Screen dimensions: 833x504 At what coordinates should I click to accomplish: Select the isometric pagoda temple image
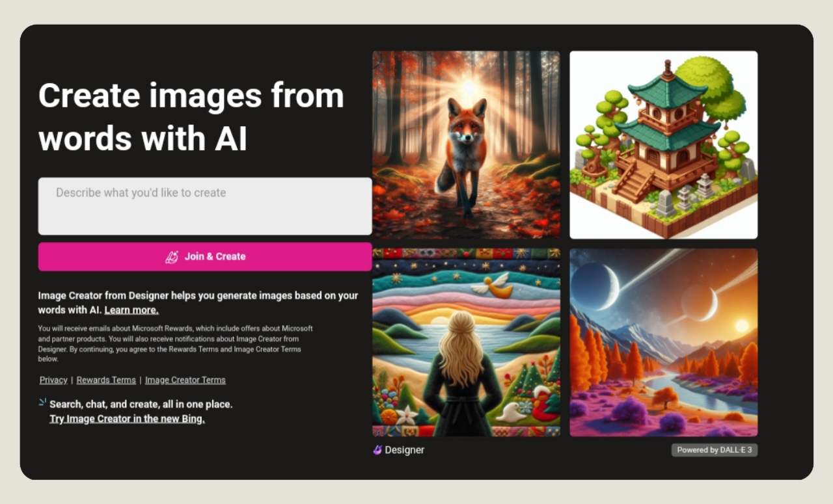click(x=664, y=145)
